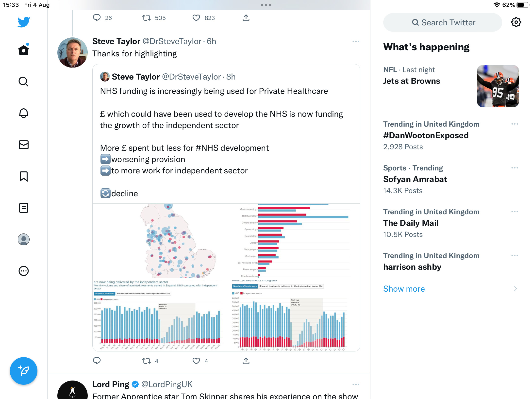Tap the battery indicator in status bar
Screen dimensions: 532x399
click(x=523, y=5)
